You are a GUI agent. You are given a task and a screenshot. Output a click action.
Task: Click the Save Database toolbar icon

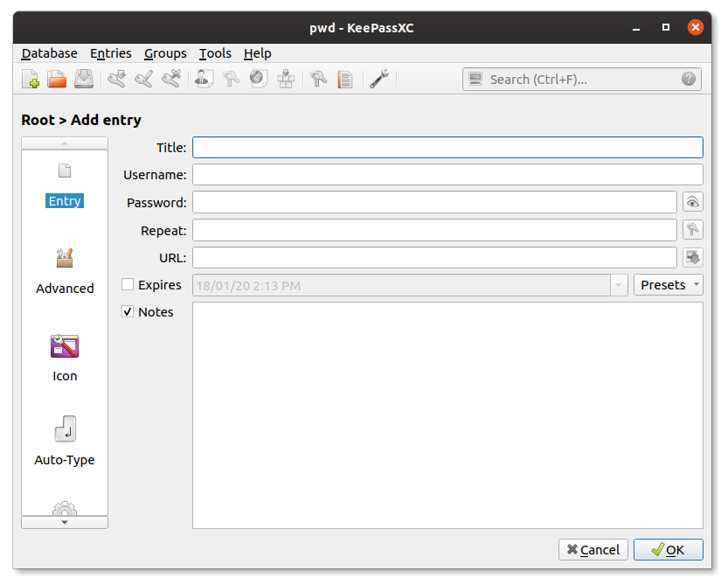point(83,80)
